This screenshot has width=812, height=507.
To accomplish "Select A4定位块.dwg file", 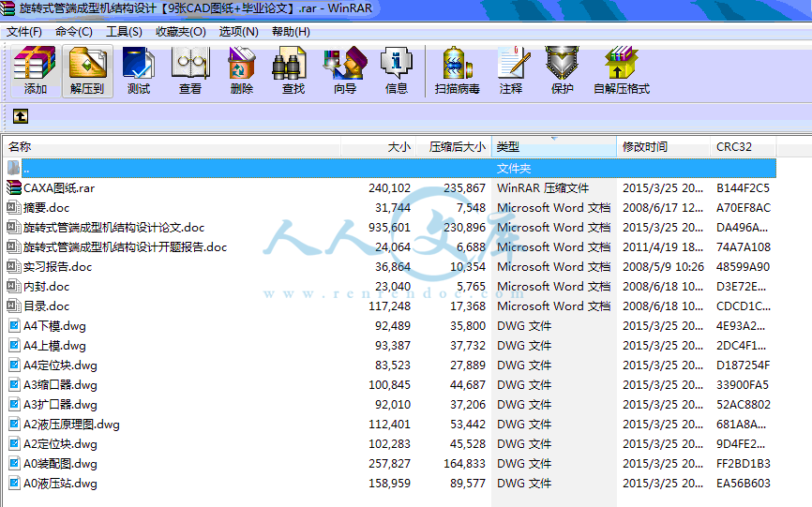I will (60, 365).
